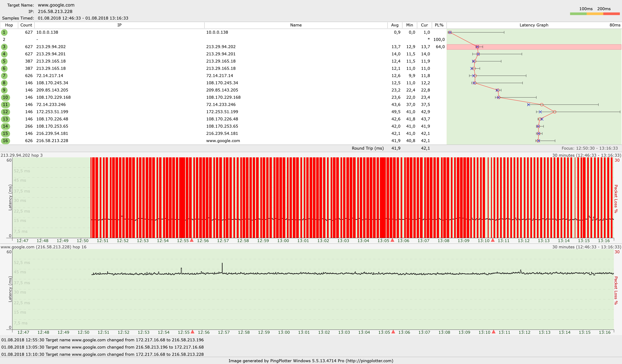Click the Latency Graph column header

coord(534,25)
